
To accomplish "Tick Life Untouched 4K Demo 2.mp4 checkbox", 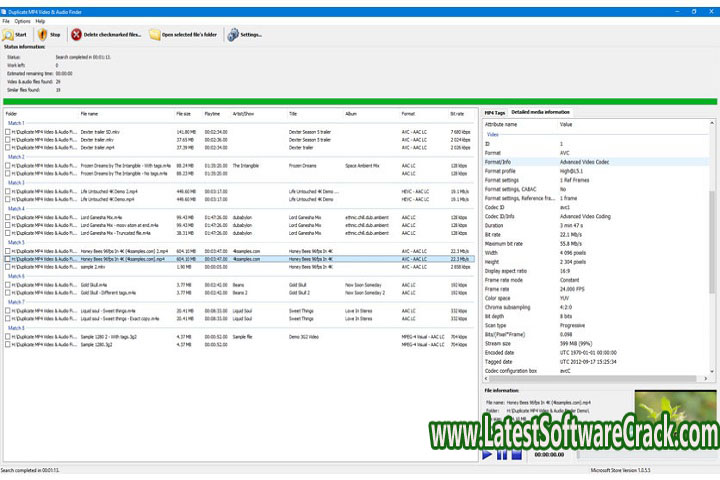I will 7,191.
